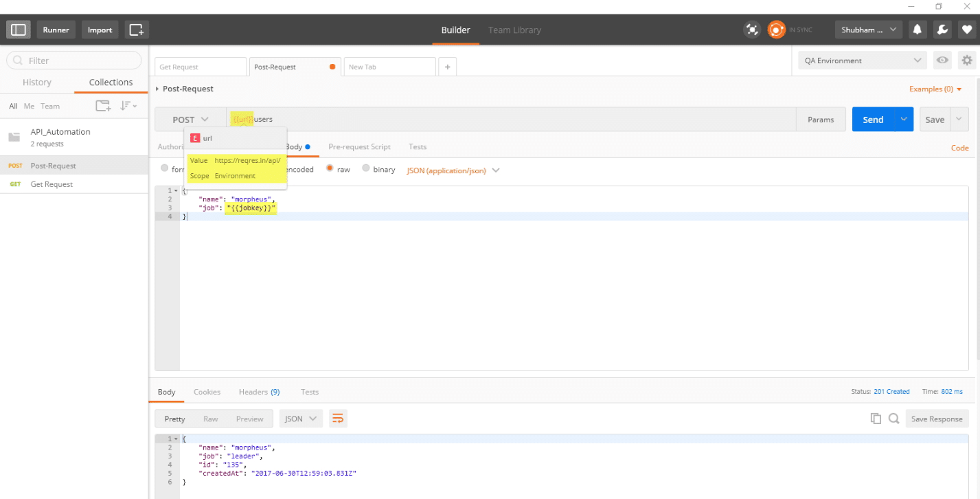Screen dimensions: 980x499
Task: Open the environment quick look eye icon
Action: pyautogui.click(x=942, y=60)
